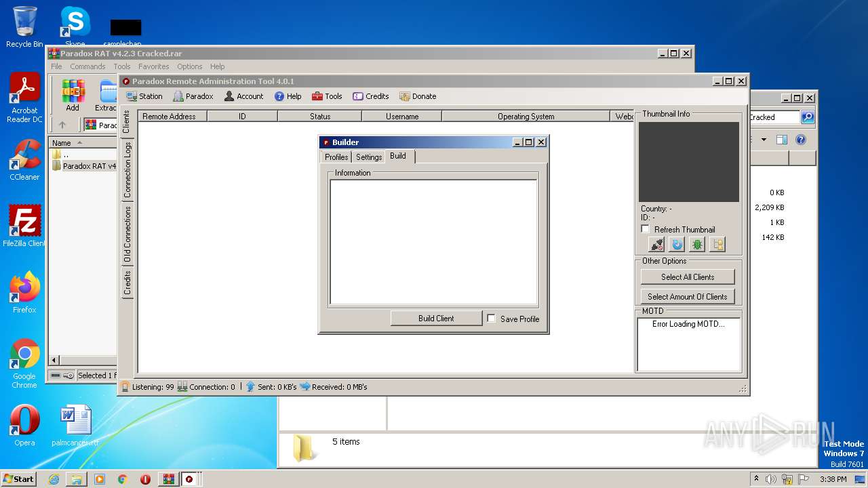Viewport: 868px width, 488px height.
Task: Open the Skype desktop shortcut
Action: (75, 26)
